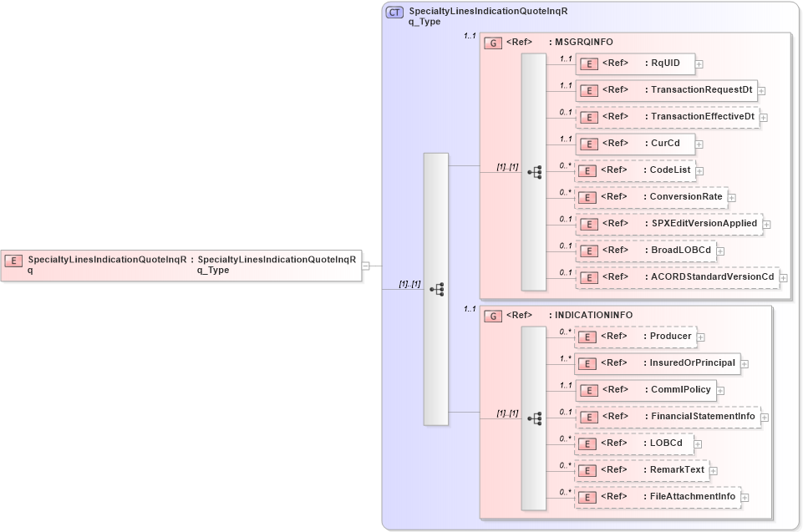Image resolution: width=803 pixels, height=532 pixels.
Task: Select the sequence compositor icon inside INDICATIONINFO
Action: (536, 417)
